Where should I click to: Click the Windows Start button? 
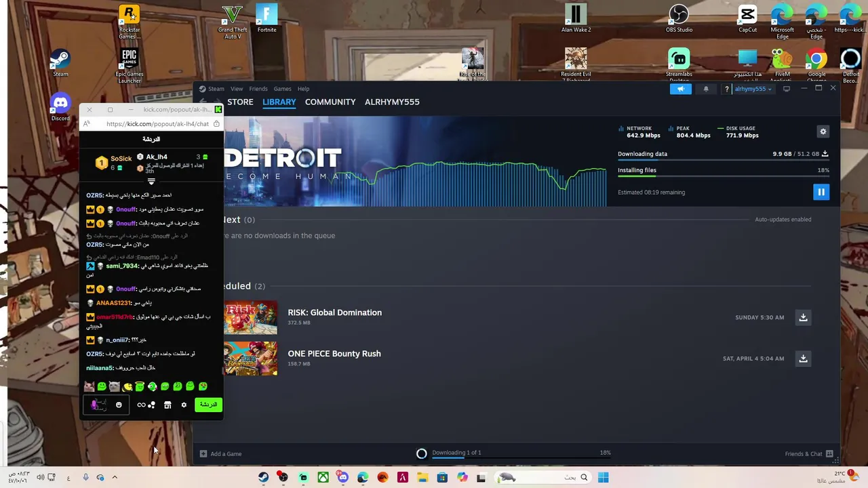603,478
